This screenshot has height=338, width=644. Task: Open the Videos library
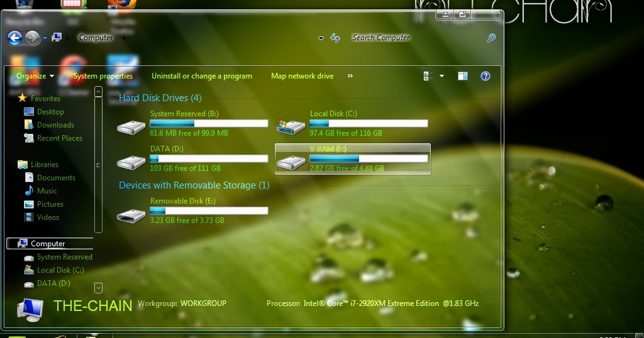point(48,217)
